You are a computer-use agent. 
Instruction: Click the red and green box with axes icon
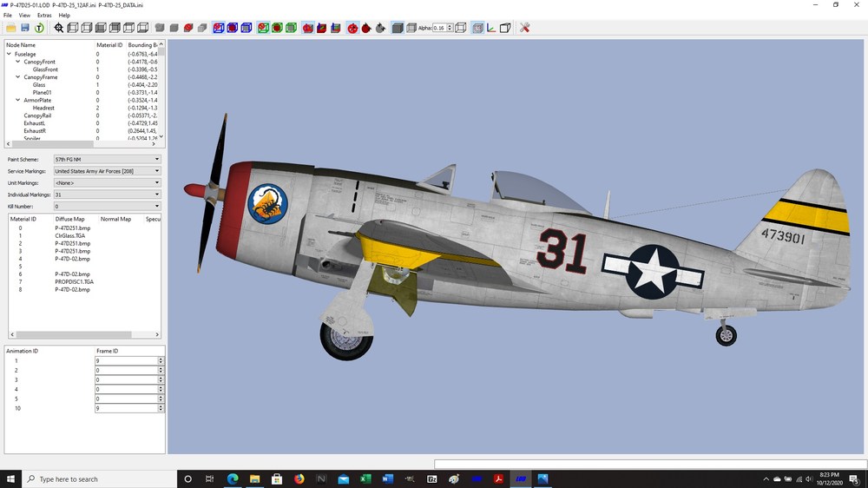pyautogui.click(x=322, y=28)
